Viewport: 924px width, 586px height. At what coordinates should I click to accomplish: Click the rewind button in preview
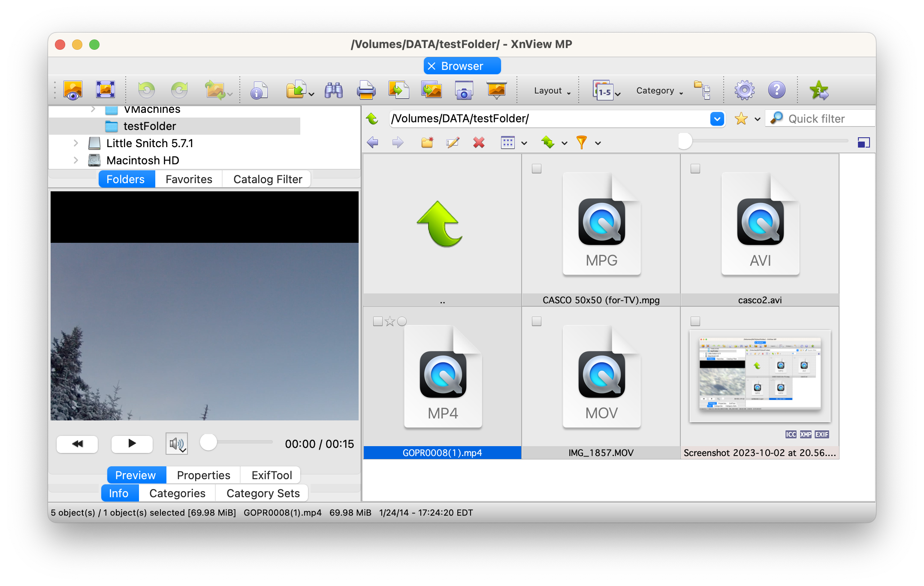pos(77,444)
